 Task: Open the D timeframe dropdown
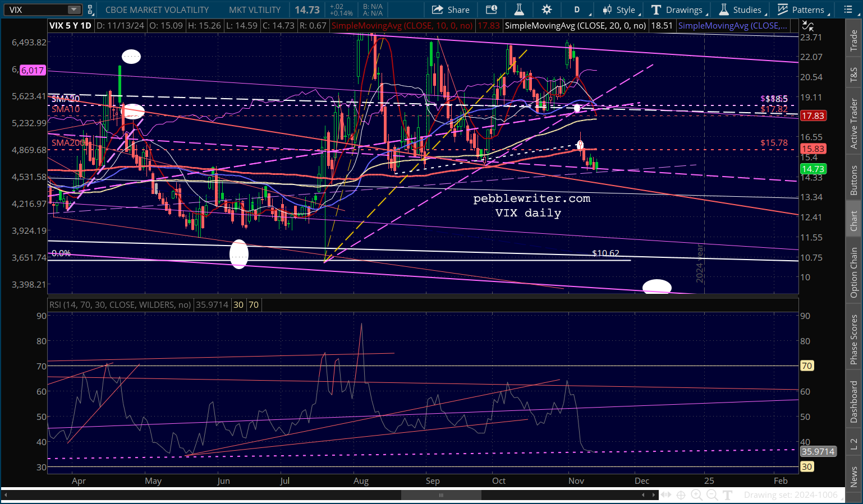[577, 10]
